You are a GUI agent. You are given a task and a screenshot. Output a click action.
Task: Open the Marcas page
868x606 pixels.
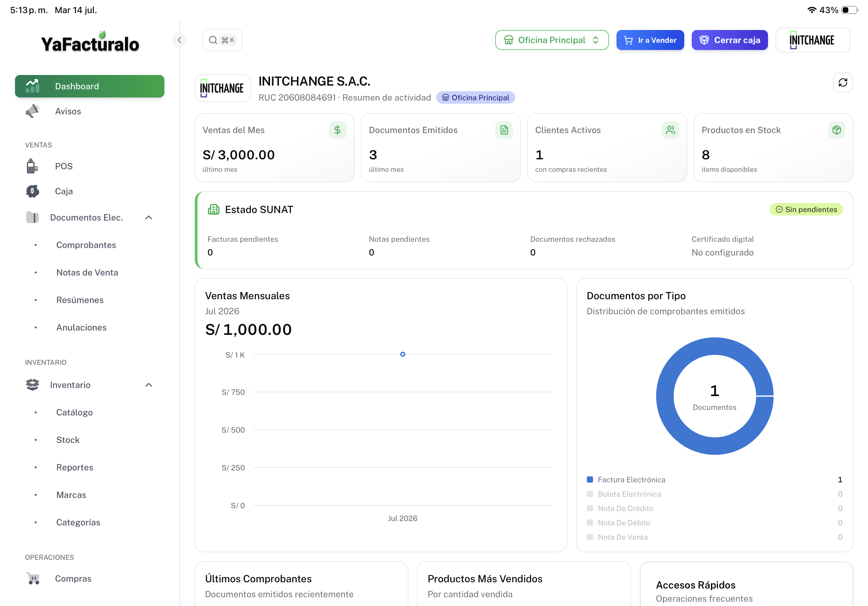[71, 495]
